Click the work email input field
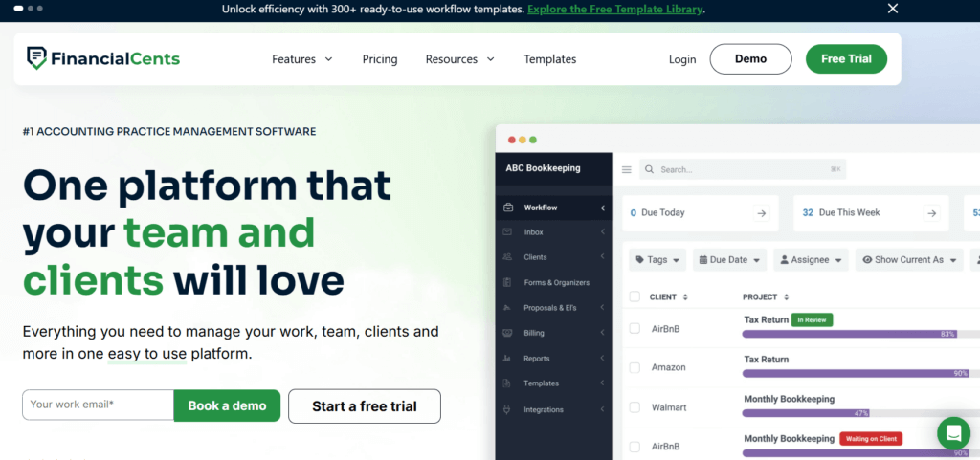The image size is (980, 460). [98, 405]
